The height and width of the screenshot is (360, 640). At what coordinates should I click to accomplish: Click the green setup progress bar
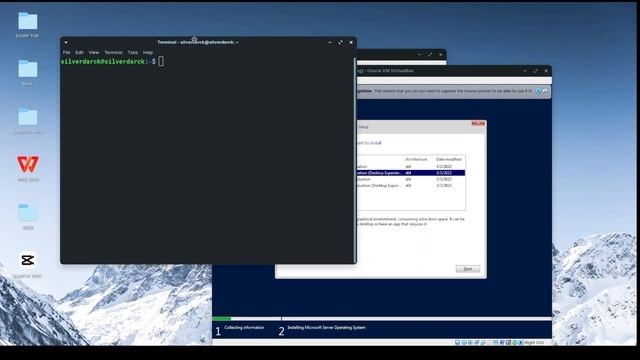pyautogui.click(x=222, y=318)
